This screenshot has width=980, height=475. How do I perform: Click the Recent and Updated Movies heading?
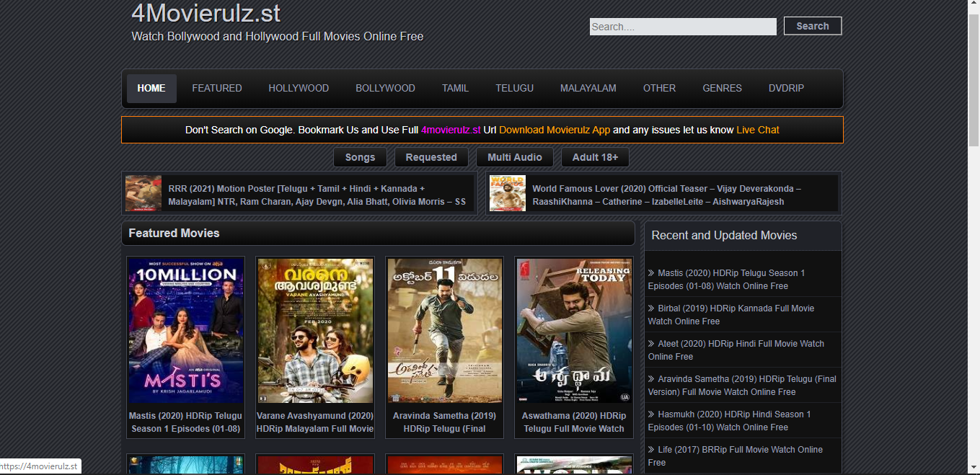pos(724,236)
